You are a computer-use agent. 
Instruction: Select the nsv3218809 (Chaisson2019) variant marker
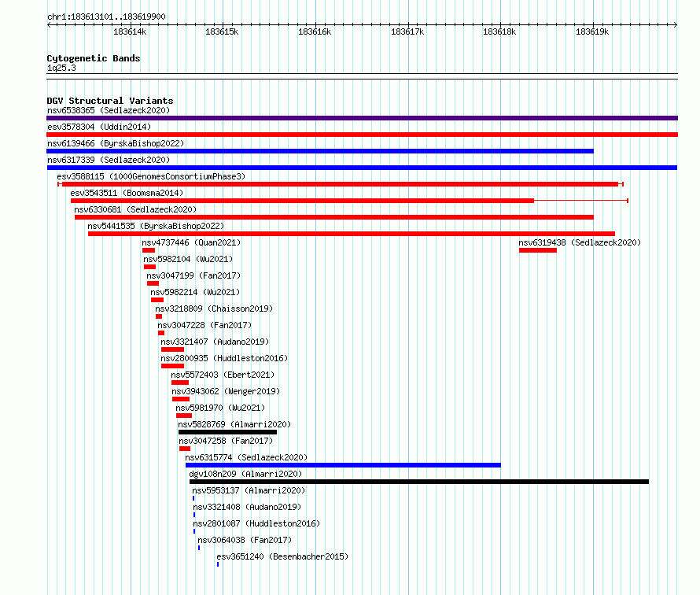pos(159,316)
